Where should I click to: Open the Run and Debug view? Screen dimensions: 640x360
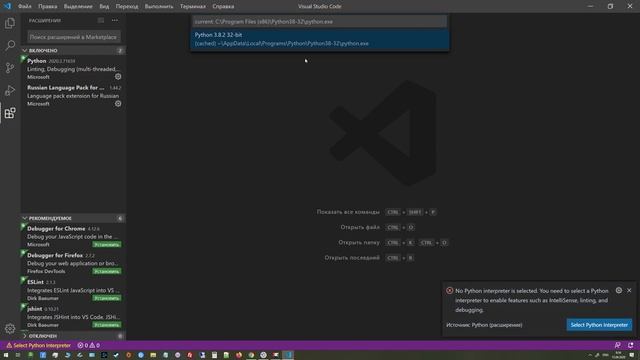tap(10, 90)
